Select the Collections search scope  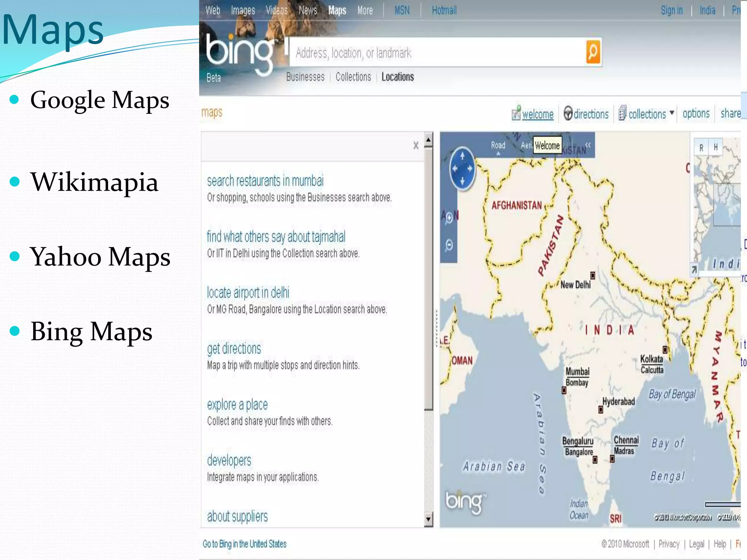353,77
